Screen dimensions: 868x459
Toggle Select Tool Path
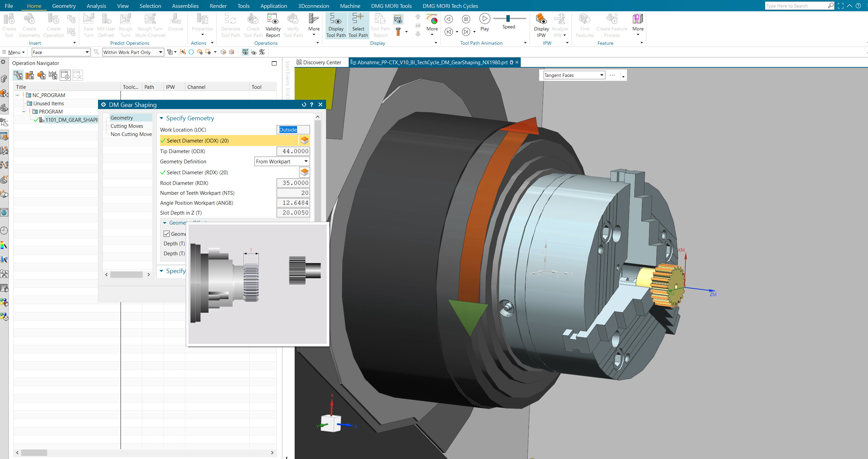(358, 25)
